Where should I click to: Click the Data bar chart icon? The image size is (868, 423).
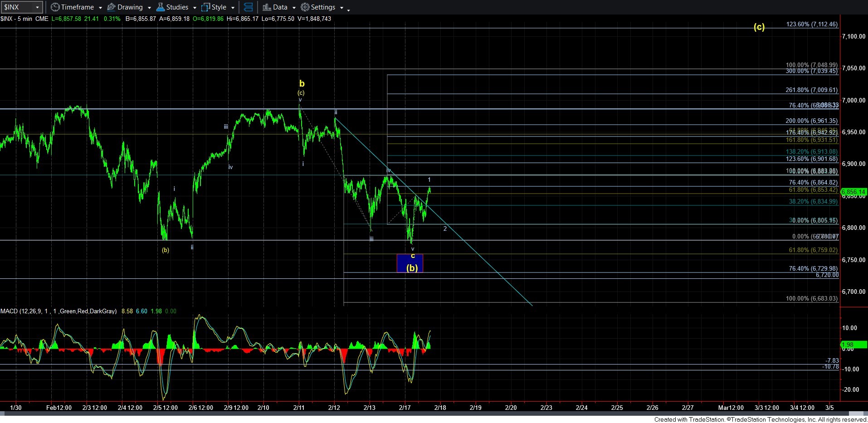point(267,7)
